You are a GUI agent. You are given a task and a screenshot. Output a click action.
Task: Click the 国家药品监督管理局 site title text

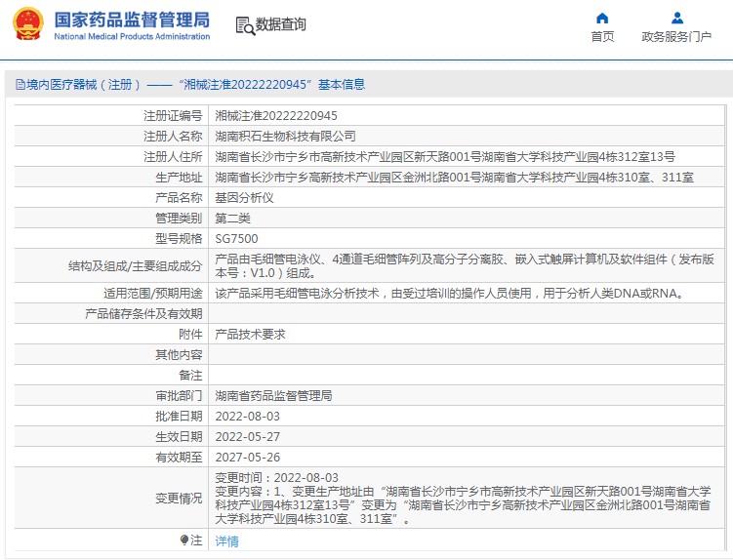(x=132, y=19)
